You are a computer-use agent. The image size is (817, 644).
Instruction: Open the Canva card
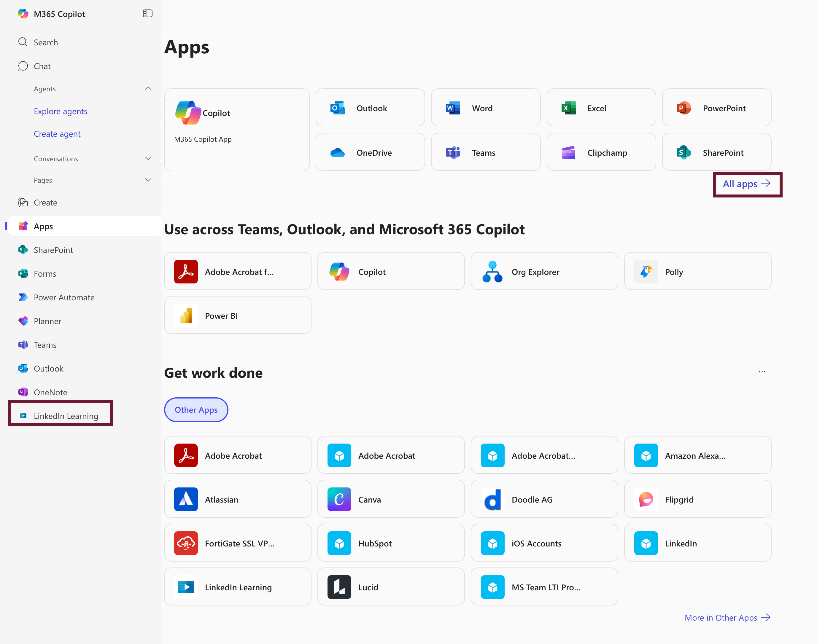(x=391, y=499)
